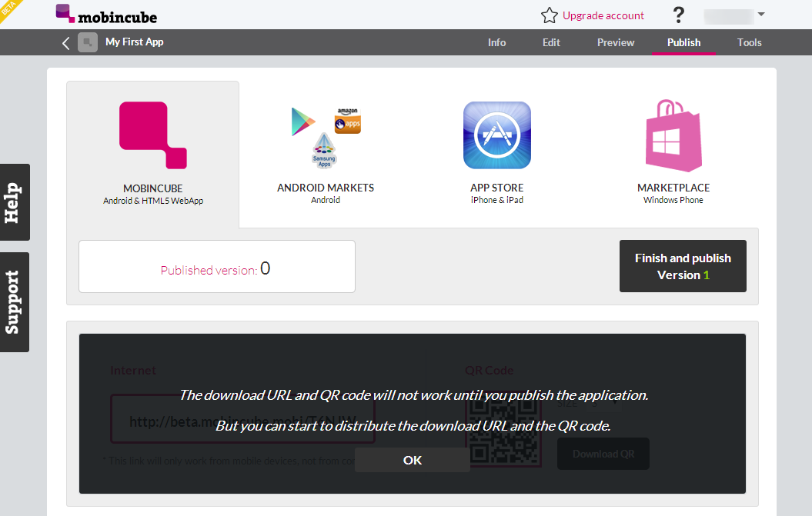Confirm the dialog with OK

point(413,460)
